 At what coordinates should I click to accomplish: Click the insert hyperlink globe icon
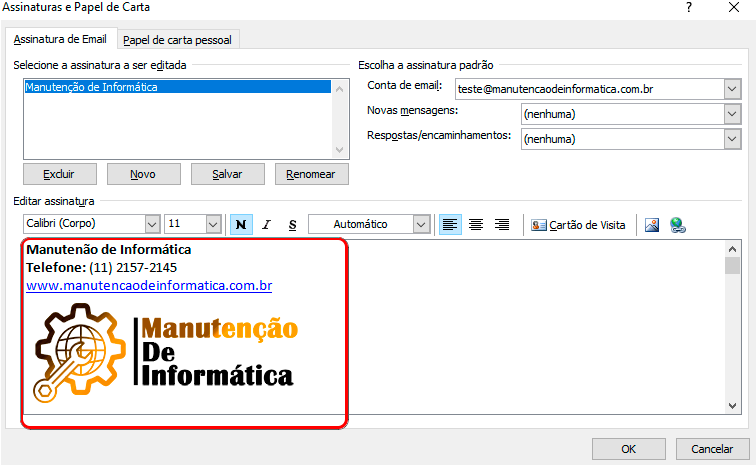678,225
